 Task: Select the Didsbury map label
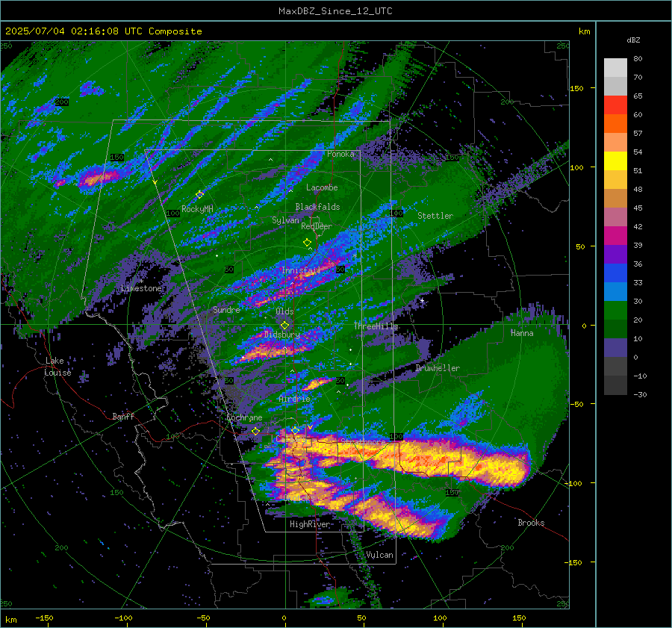[x=282, y=335]
